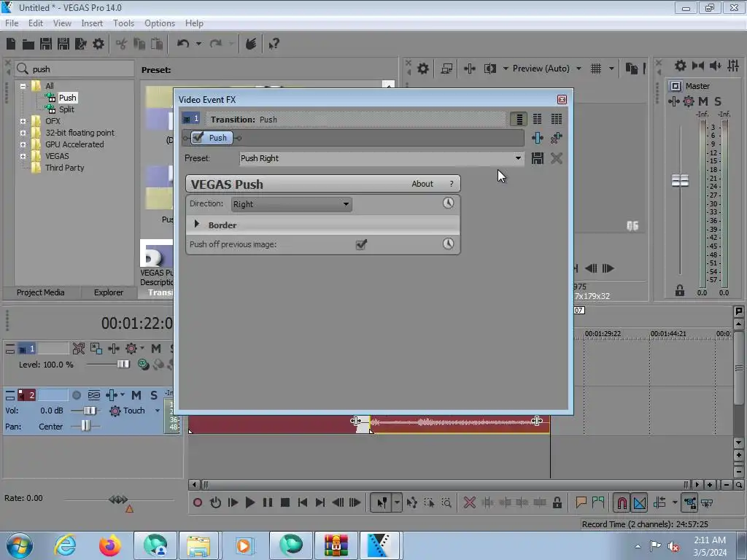Animate the Direction parameter clock icon
The height and width of the screenshot is (560, 747).
click(448, 203)
